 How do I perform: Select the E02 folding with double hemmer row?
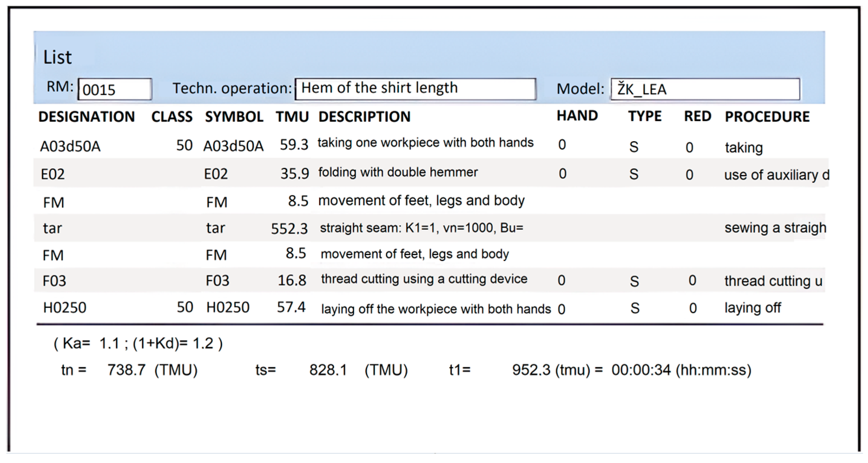(398, 173)
